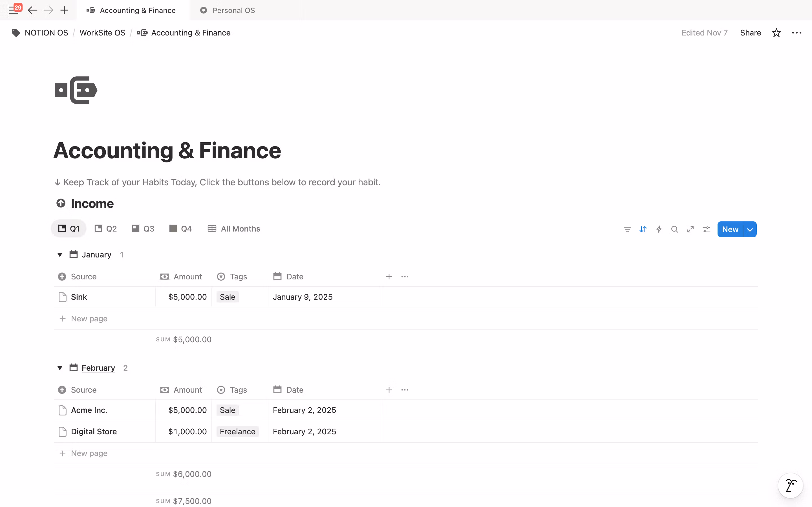Screen dimensions: 812x507
Task: Collapse the January group
Action: [60, 255]
